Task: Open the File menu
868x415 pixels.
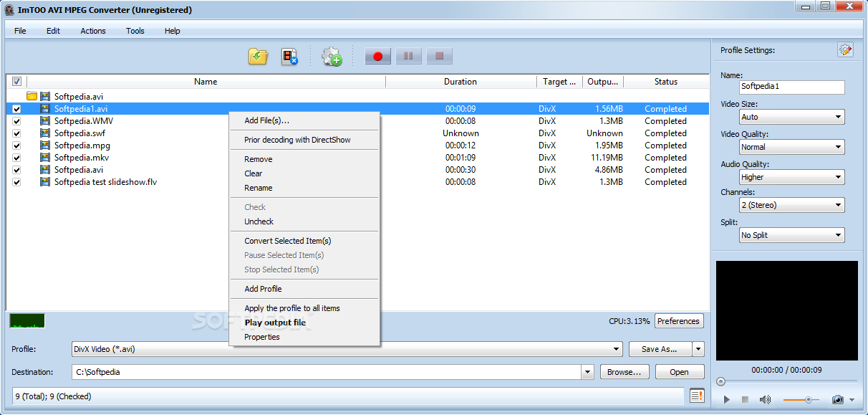Action: pyautogui.click(x=20, y=31)
